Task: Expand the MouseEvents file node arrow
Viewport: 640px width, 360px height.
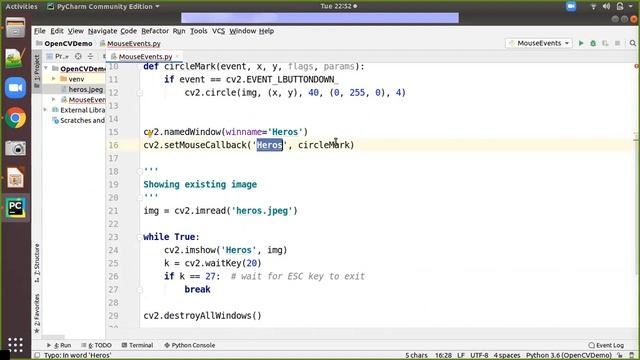Action: pos(54,100)
